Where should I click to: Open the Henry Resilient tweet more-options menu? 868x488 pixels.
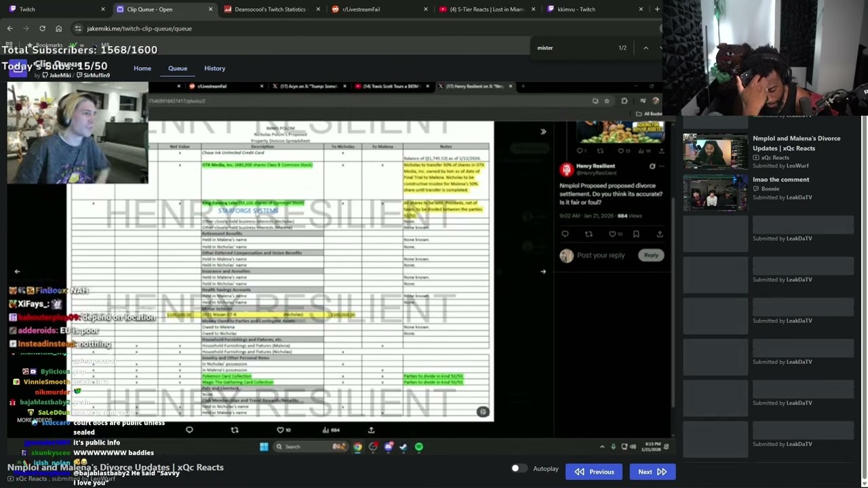pyautogui.click(x=662, y=166)
